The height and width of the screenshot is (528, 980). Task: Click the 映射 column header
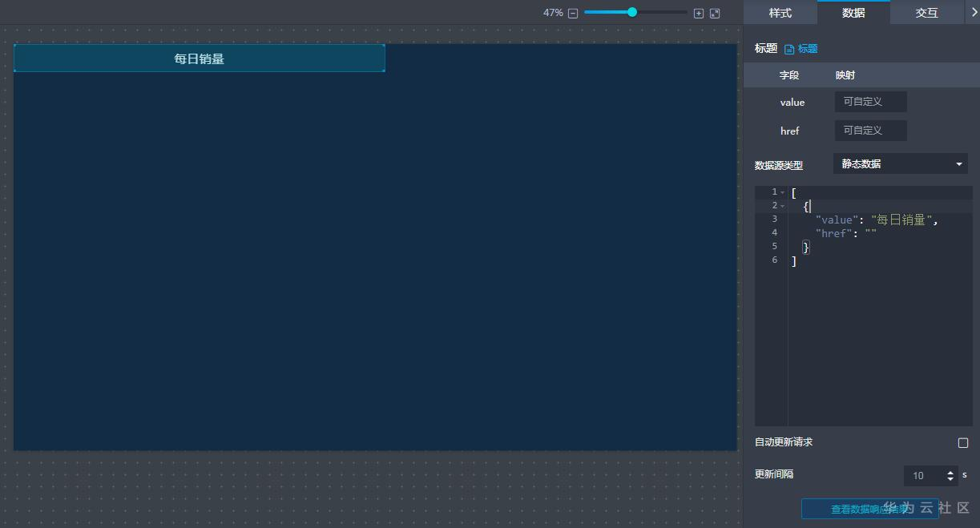[x=845, y=75]
